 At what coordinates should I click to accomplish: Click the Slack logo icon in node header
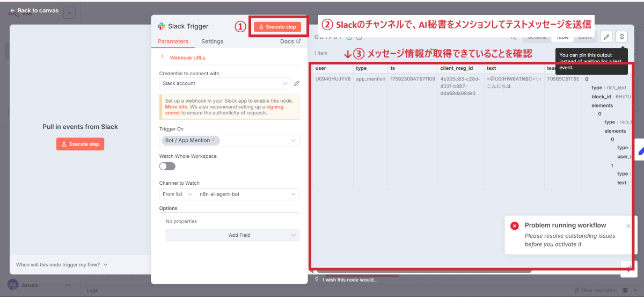coord(161,26)
